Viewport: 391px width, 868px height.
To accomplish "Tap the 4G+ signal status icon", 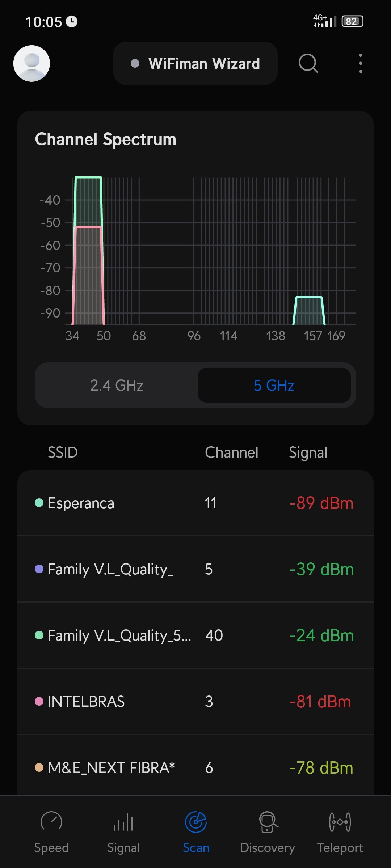I will 325,21.
